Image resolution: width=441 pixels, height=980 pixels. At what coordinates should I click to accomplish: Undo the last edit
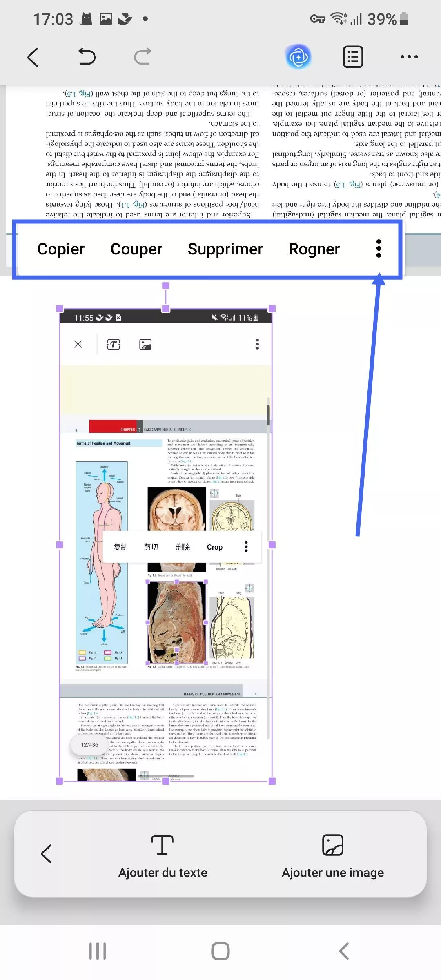pyautogui.click(x=87, y=56)
